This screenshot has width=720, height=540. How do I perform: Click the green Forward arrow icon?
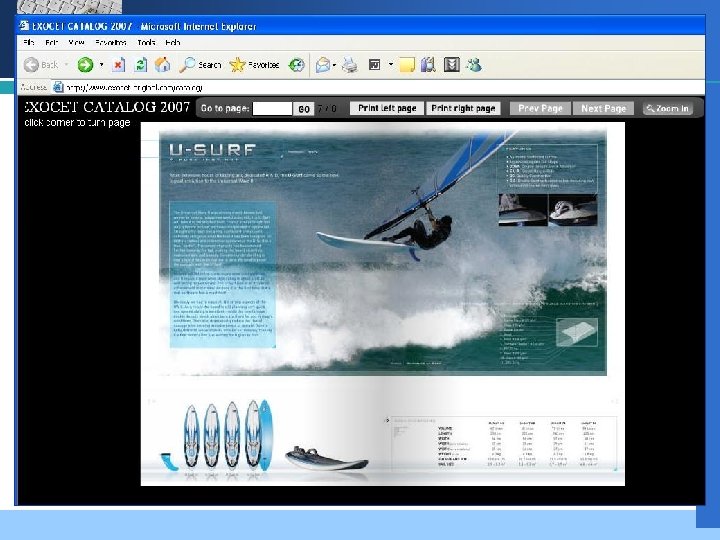coord(85,65)
